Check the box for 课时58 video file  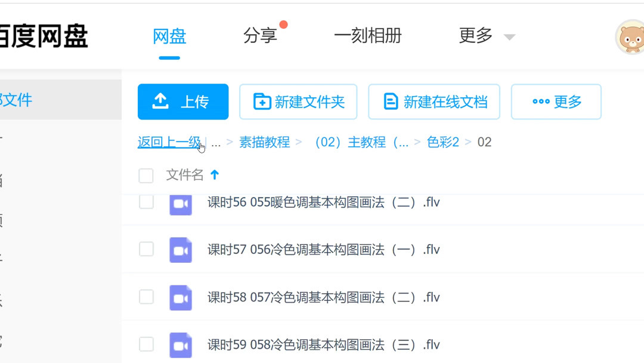pyautogui.click(x=146, y=297)
